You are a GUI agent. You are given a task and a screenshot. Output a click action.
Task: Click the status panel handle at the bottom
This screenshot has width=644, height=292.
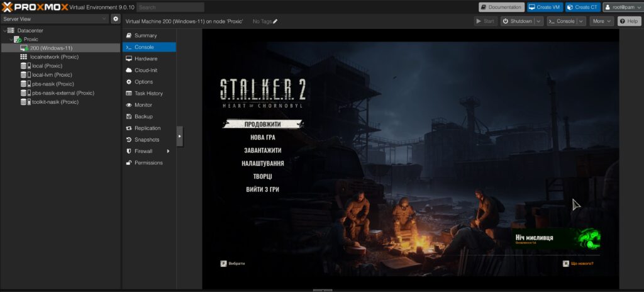click(x=323, y=290)
